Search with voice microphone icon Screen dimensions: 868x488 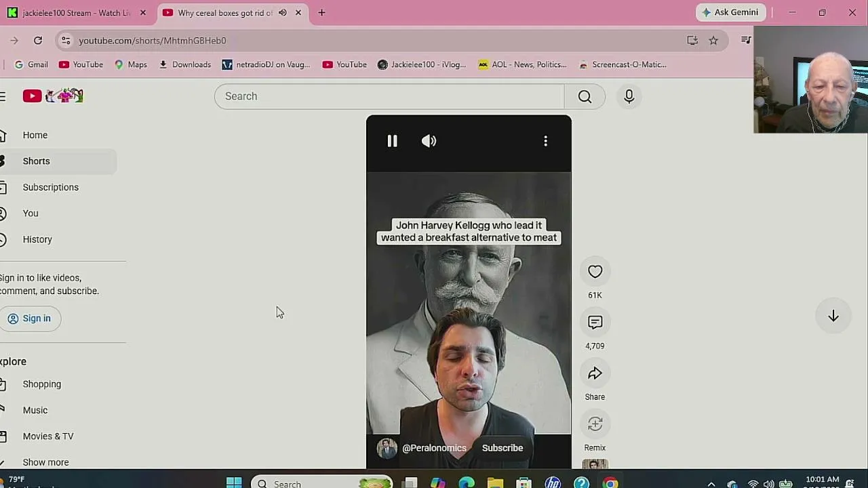[x=629, y=96]
